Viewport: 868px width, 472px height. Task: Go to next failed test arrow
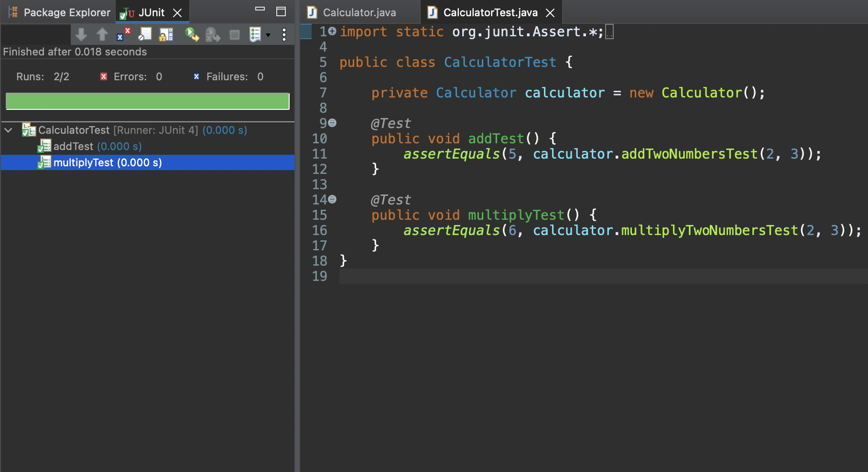[81, 34]
